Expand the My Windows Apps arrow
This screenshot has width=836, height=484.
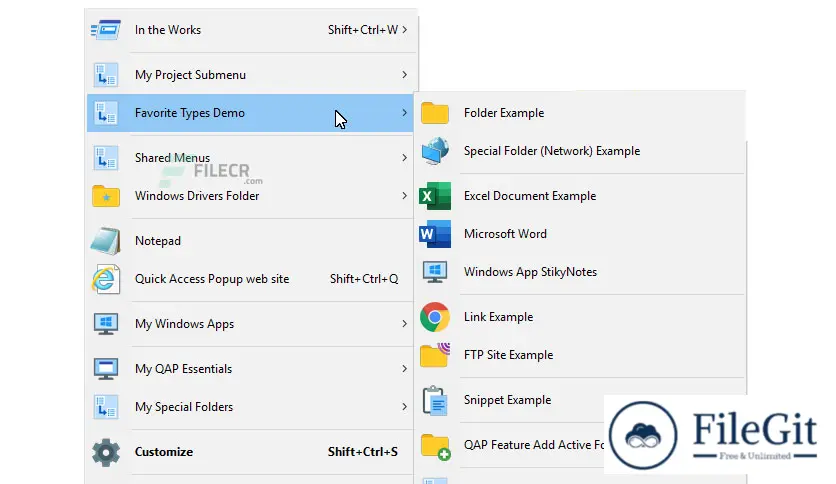[405, 324]
